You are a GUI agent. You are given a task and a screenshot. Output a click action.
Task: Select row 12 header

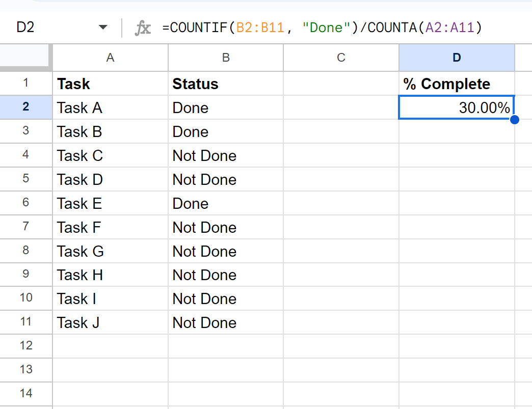26,346
